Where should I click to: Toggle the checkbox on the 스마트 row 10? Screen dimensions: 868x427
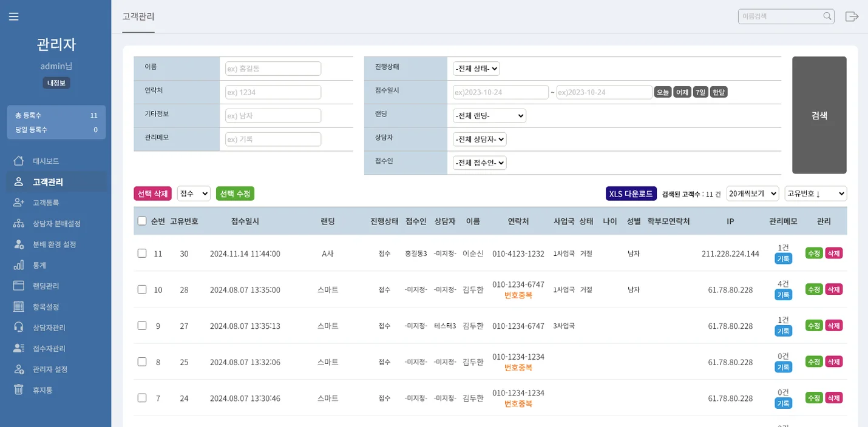[142, 289]
